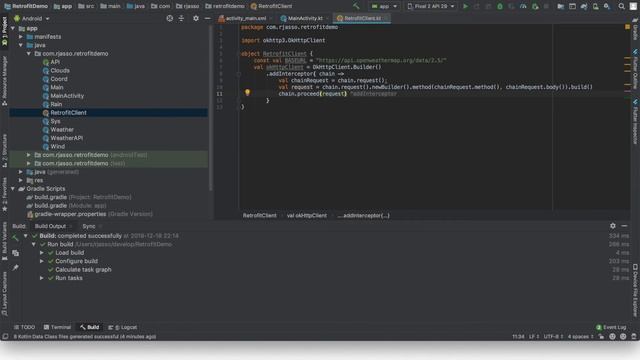The width and height of the screenshot is (640, 360).
Task: Start debugging with the green bug icon
Action: tap(500, 6)
